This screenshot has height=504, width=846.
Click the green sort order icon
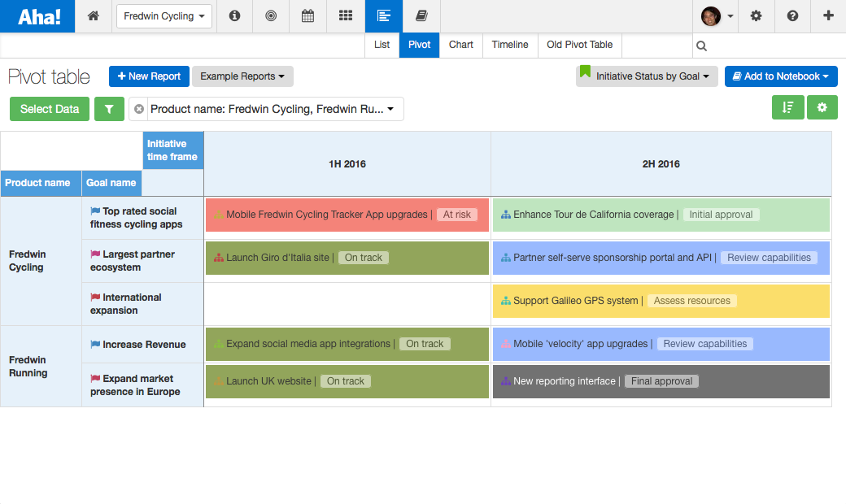[787, 106]
